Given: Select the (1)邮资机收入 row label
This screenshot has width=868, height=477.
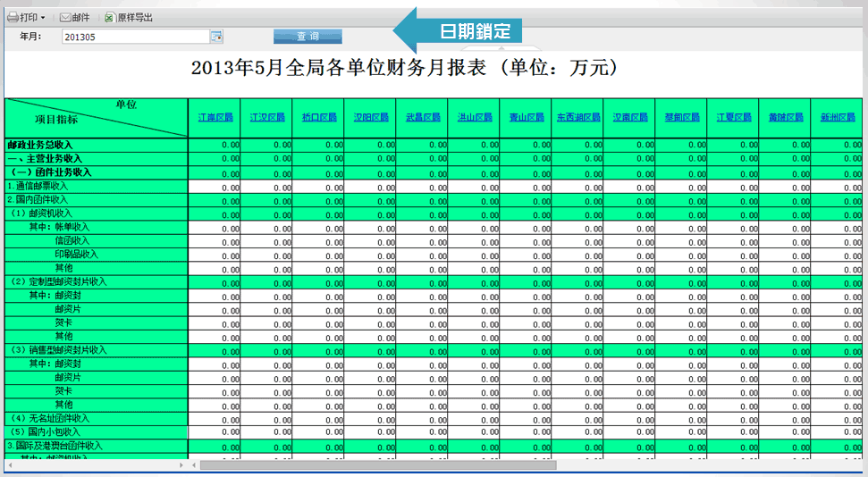Looking at the screenshot, I should [41, 213].
